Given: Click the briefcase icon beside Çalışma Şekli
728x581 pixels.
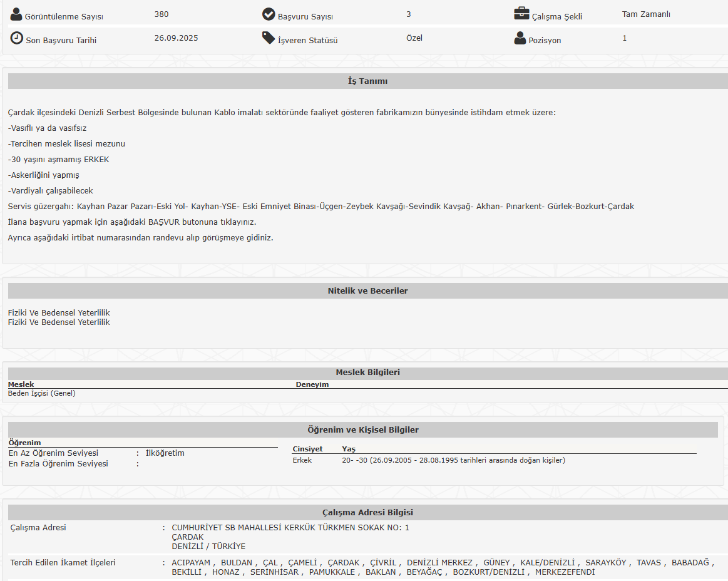Looking at the screenshot, I should pos(521,14).
